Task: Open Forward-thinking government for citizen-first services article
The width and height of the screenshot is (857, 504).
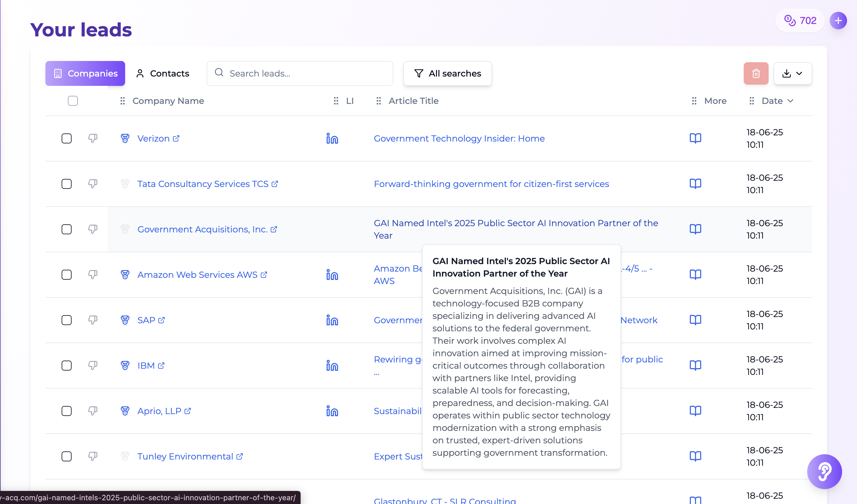Action: (x=491, y=184)
